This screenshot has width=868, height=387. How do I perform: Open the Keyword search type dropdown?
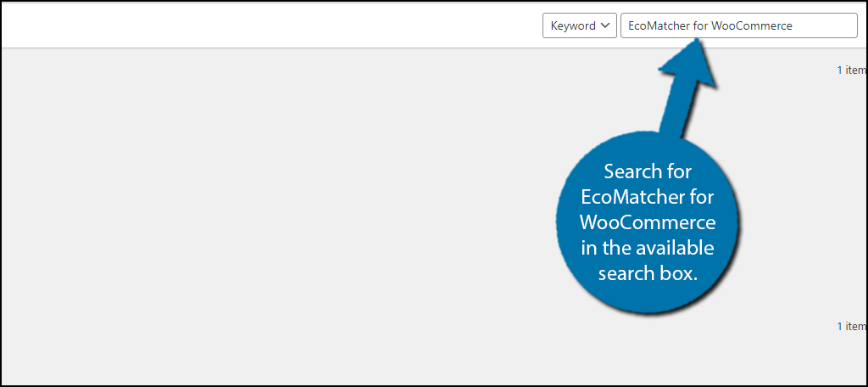point(579,25)
